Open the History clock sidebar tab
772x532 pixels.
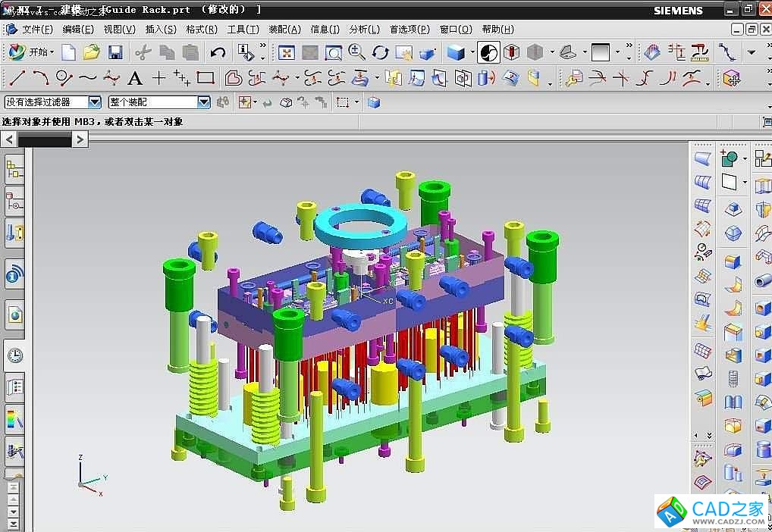[x=14, y=355]
